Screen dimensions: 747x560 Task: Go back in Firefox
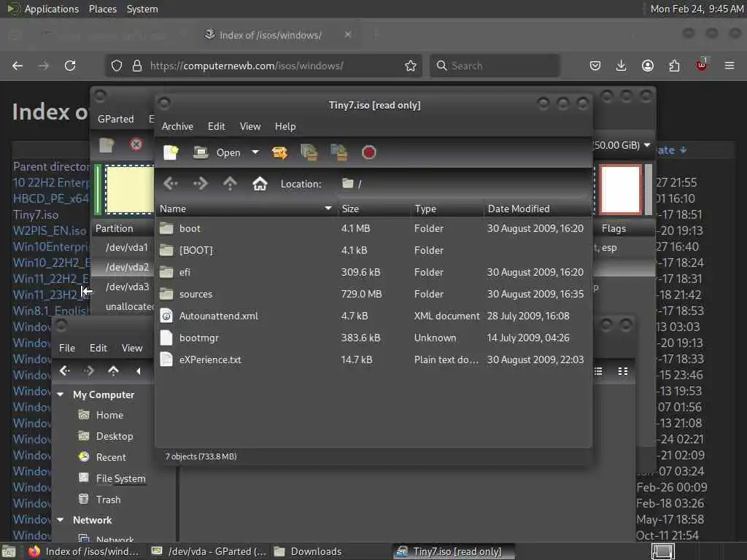(x=18, y=66)
